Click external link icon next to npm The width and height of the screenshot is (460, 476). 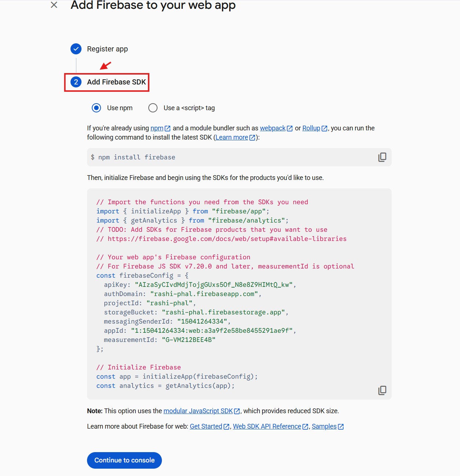click(x=168, y=129)
